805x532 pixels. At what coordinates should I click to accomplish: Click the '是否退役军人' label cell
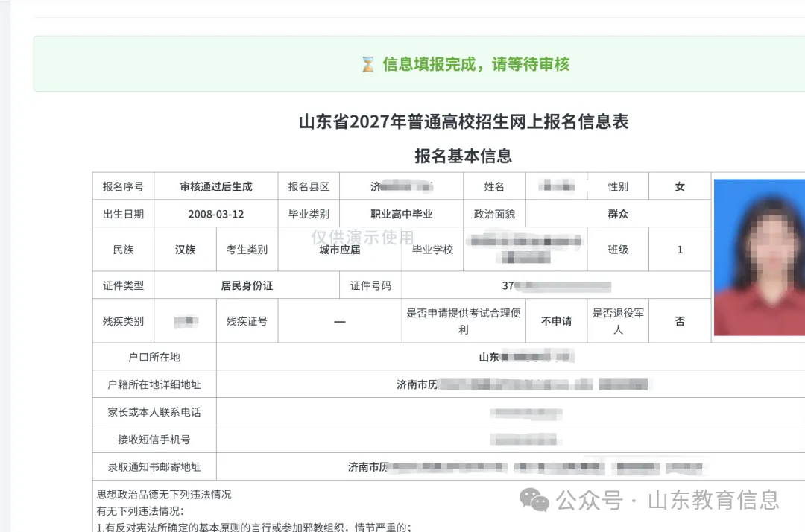click(618, 321)
